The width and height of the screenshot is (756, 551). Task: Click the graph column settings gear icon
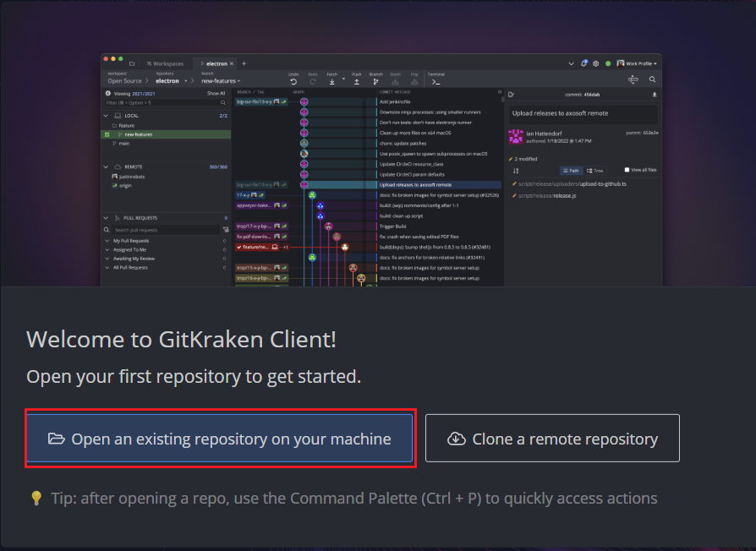500,91
